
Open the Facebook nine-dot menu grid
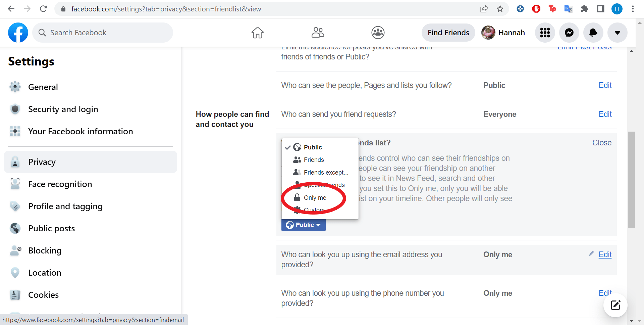(545, 33)
